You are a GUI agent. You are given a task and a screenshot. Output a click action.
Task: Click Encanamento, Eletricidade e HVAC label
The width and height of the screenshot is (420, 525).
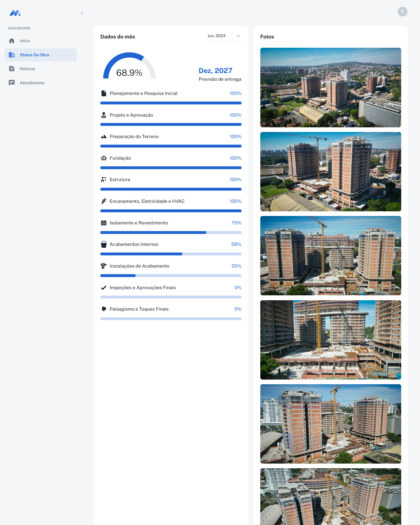tap(147, 201)
